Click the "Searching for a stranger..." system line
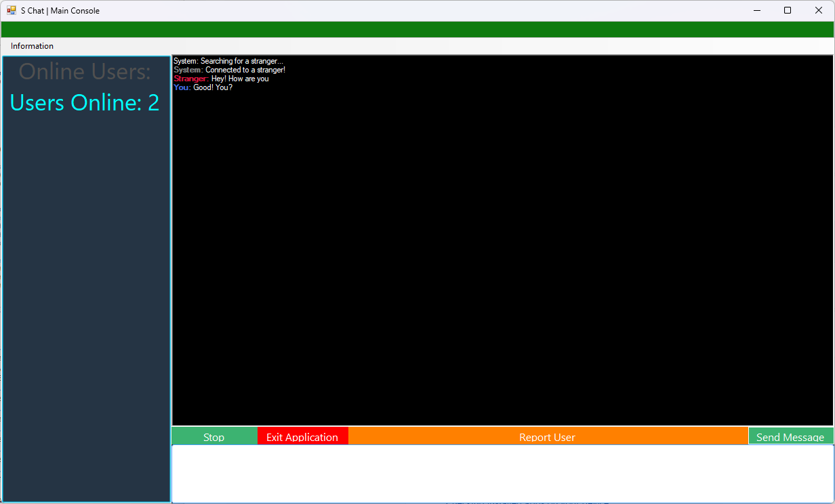 pyautogui.click(x=228, y=61)
